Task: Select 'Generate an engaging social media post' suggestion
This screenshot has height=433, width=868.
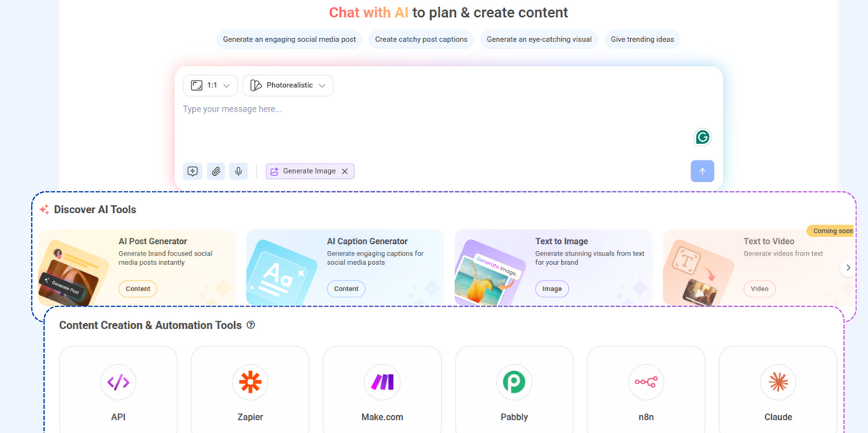Action: [289, 40]
